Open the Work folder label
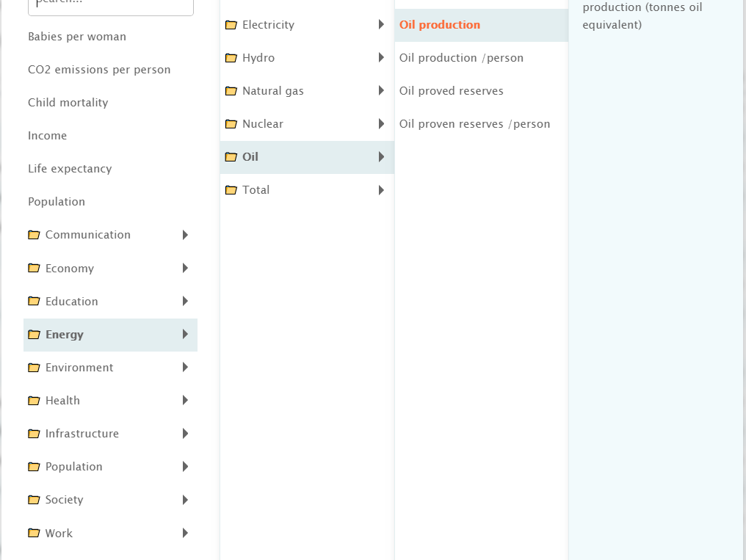The image size is (746, 560). coord(59,534)
